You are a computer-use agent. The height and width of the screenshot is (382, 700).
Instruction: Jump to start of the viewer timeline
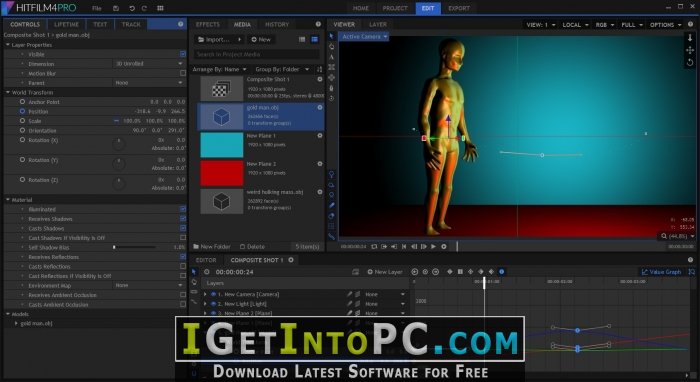click(x=404, y=246)
